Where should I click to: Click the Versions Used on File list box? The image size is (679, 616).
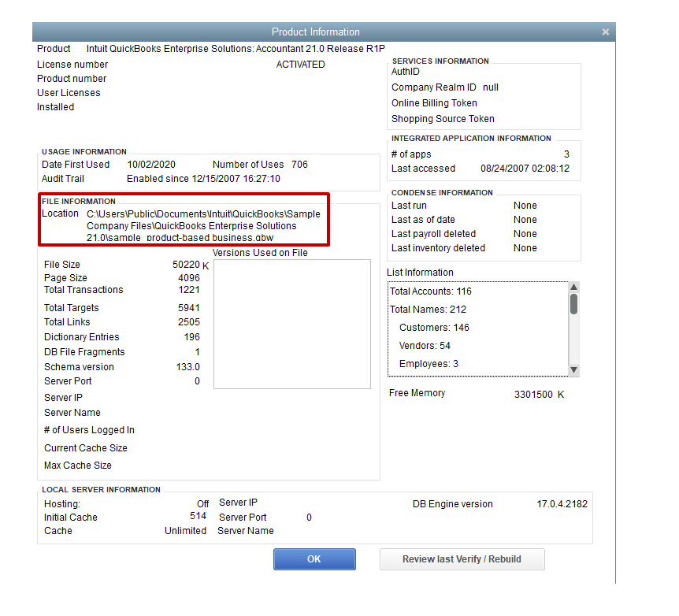pos(292,324)
